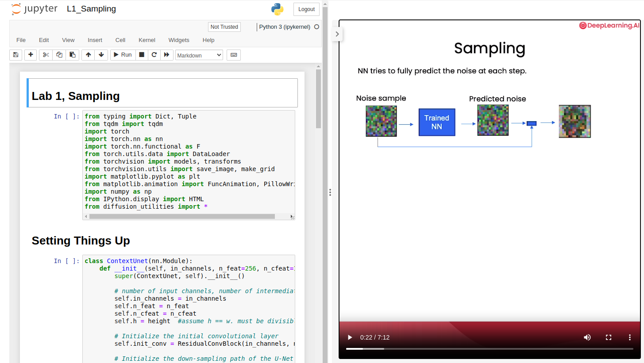The height and width of the screenshot is (363, 644).
Task: Click into the ContextUnet class code cell
Action: tap(189, 310)
